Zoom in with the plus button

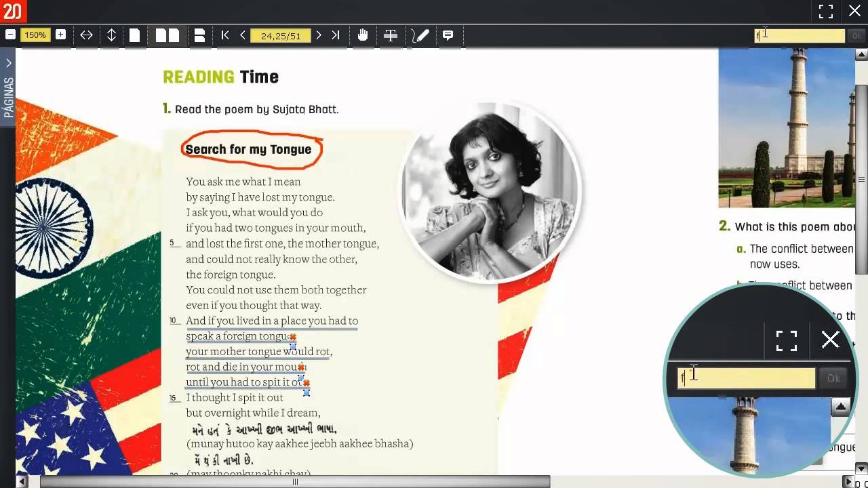pos(60,35)
